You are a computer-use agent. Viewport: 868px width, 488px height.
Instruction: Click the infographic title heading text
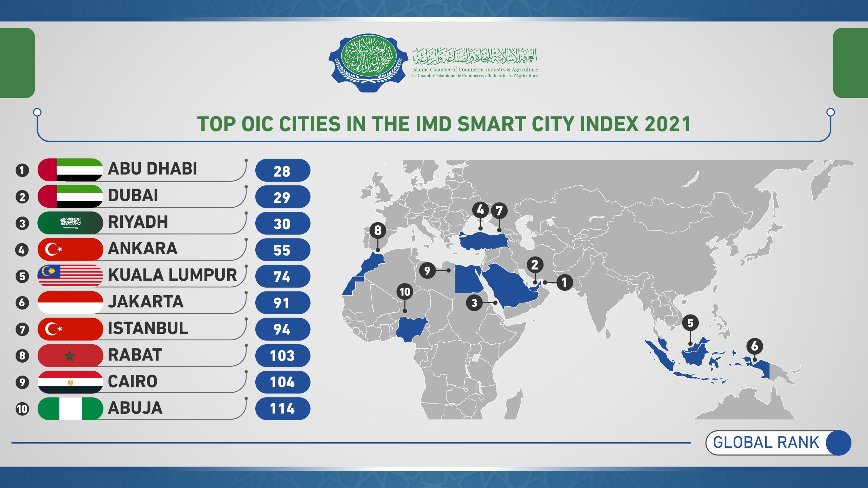coord(443,124)
